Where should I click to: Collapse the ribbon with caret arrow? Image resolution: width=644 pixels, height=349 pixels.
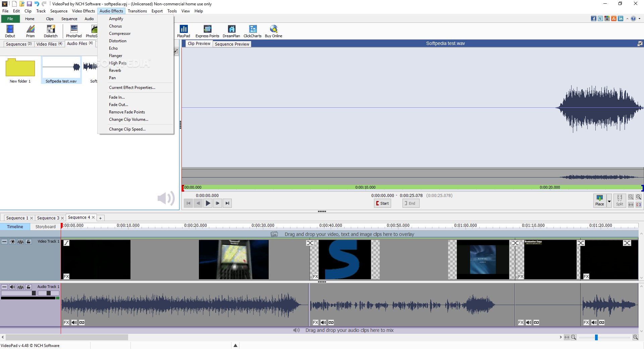627,19
